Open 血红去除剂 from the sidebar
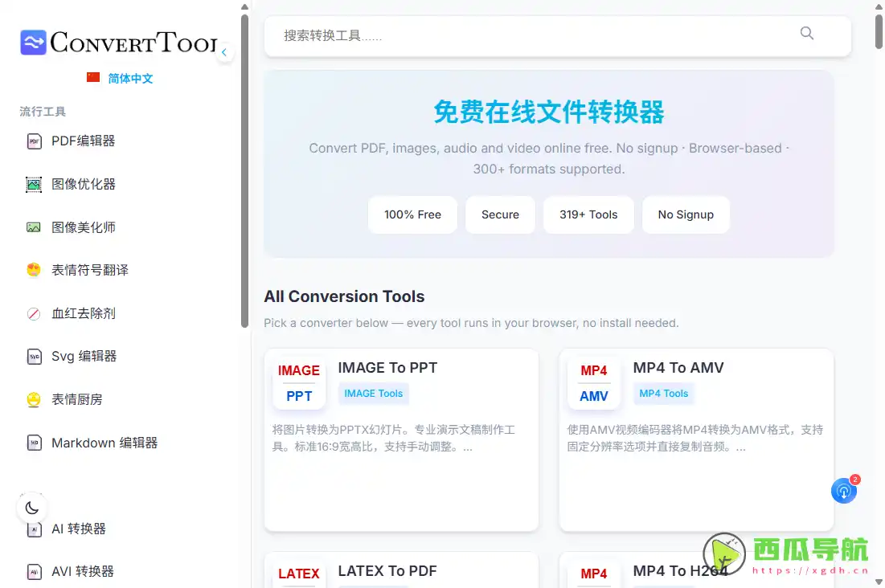Image resolution: width=885 pixels, height=588 pixels. (x=83, y=314)
